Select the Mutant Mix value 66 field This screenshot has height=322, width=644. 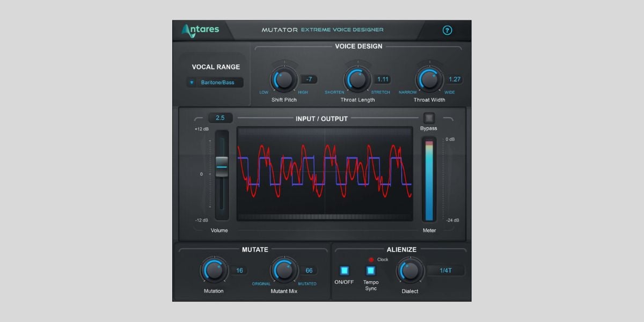point(309,270)
